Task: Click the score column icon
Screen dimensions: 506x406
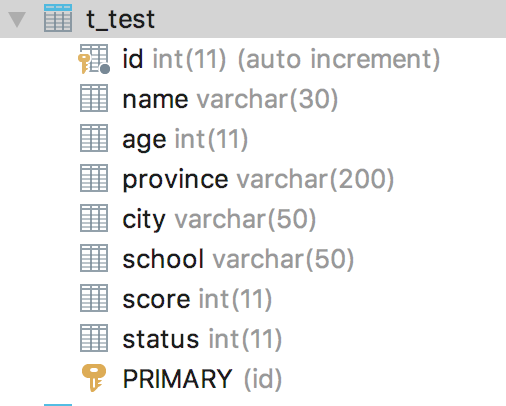Action: click(x=94, y=298)
